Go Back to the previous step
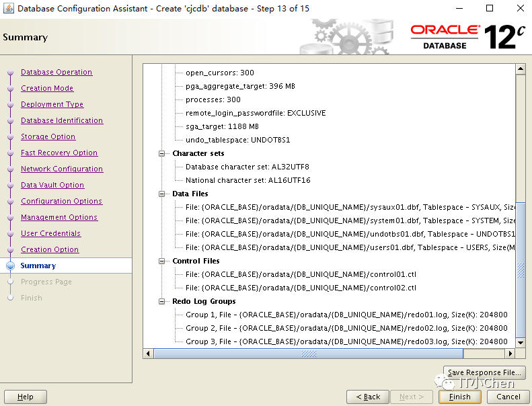The width and height of the screenshot is (532, 406). [368, 397]
